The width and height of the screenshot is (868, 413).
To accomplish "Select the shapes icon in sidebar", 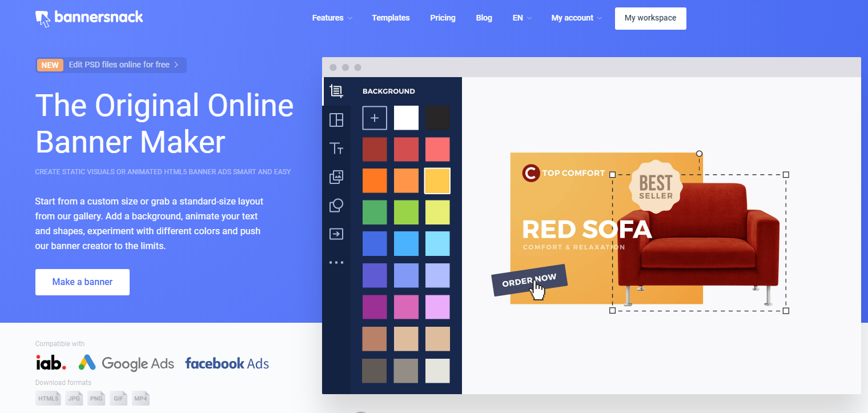I will (x=336, y=206).
